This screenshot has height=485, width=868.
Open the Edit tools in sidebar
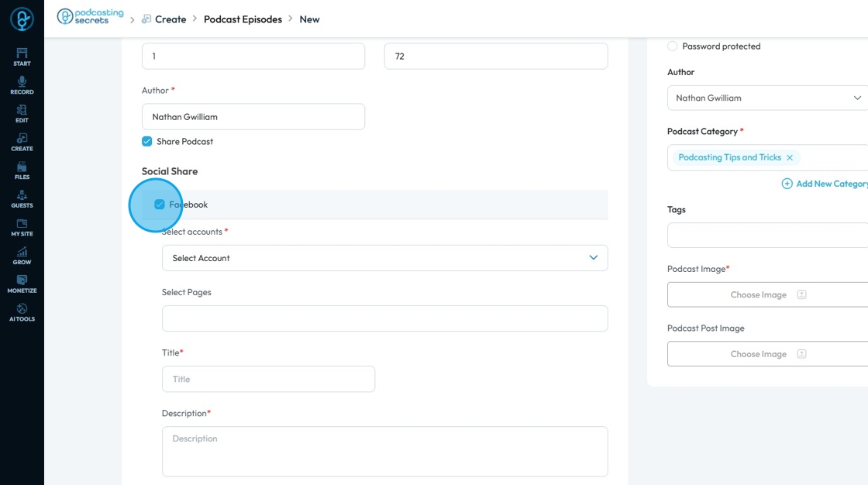click(x=22, y=114)
